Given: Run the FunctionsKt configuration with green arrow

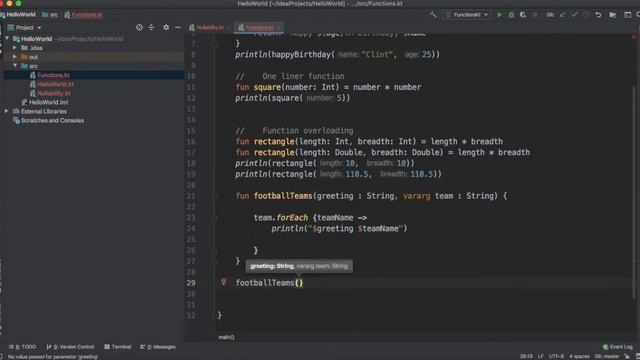Looking at the screenshot, I should [x=499, y=15].
